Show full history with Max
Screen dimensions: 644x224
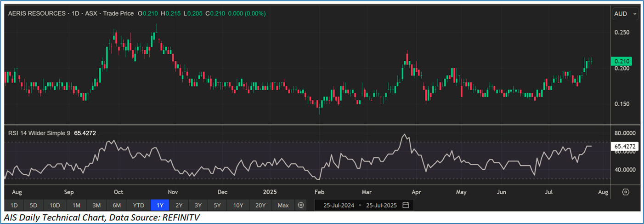[x=283, y=205]
